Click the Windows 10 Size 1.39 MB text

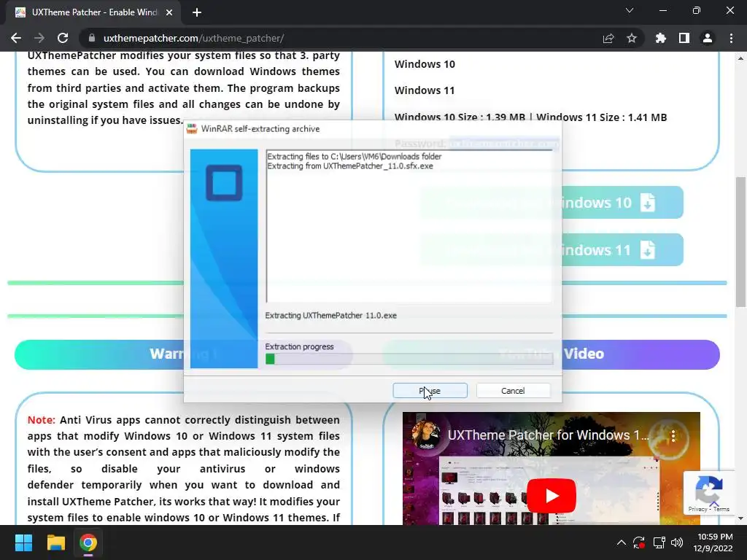(460, 117)
